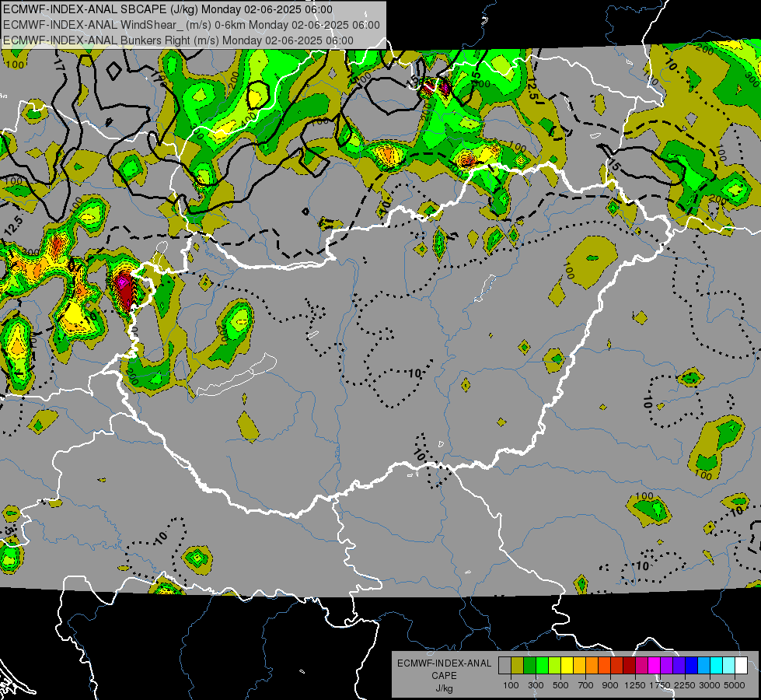
Task: Pick the dark green legend swatch
Action: coord(529,666)
